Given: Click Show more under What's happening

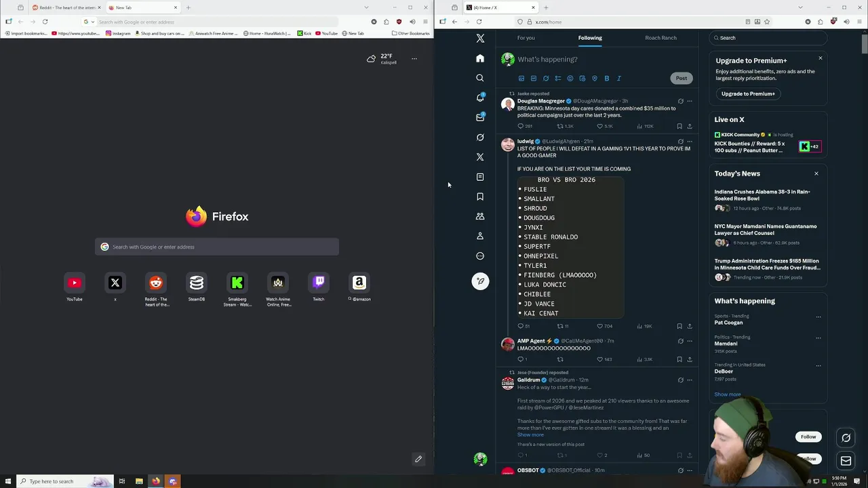Looking at the screenshot, I should pos(728,394).
